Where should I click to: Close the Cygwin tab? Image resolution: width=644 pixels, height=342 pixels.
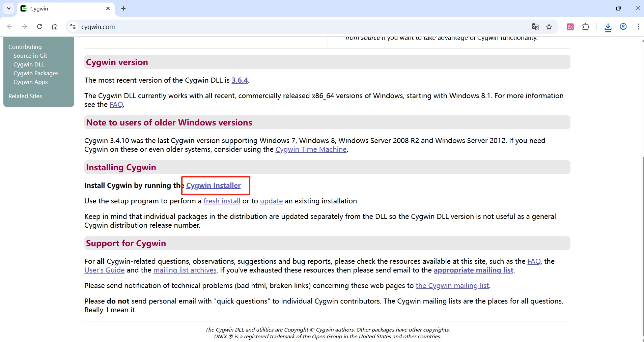108,8
